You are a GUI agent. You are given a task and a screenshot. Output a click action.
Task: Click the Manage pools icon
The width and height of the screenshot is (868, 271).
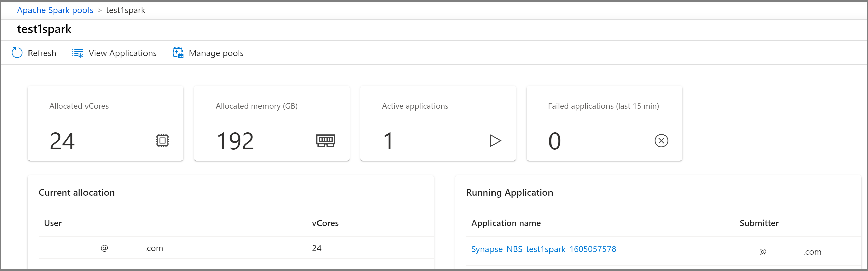tap(178, 53)
